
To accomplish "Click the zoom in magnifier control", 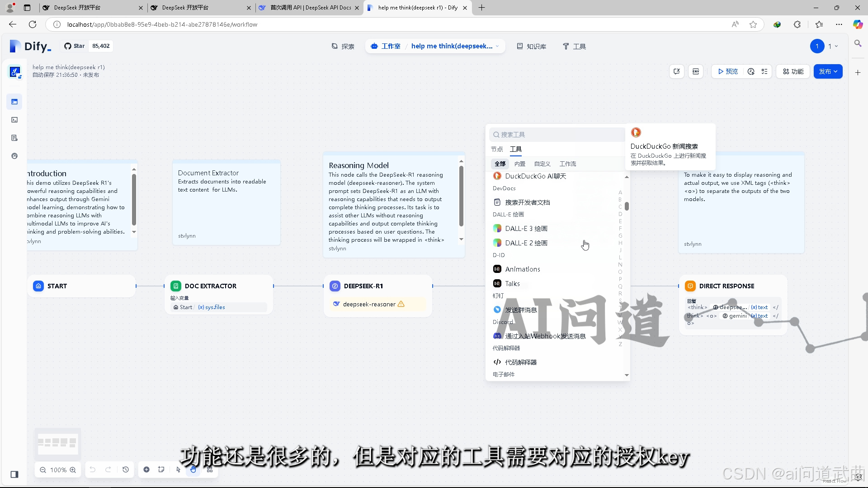I will tap(73, 470).
